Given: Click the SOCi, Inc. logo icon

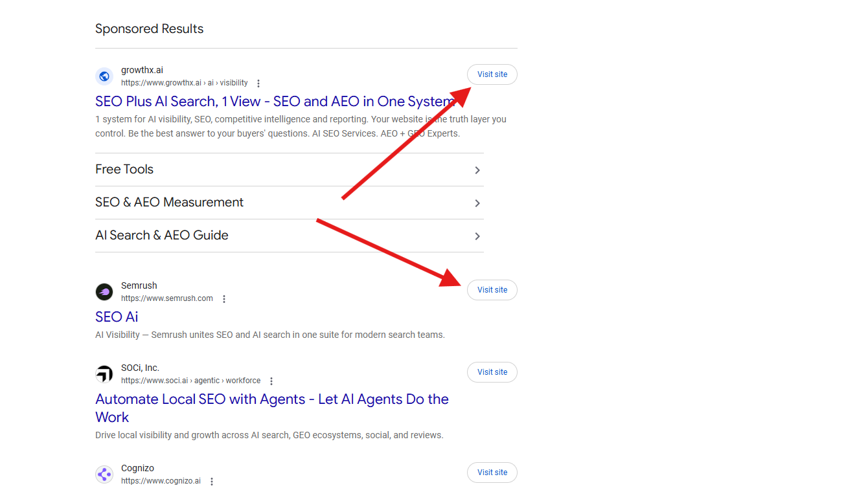Looking at the screenshot, I should [x=104, y=374].
